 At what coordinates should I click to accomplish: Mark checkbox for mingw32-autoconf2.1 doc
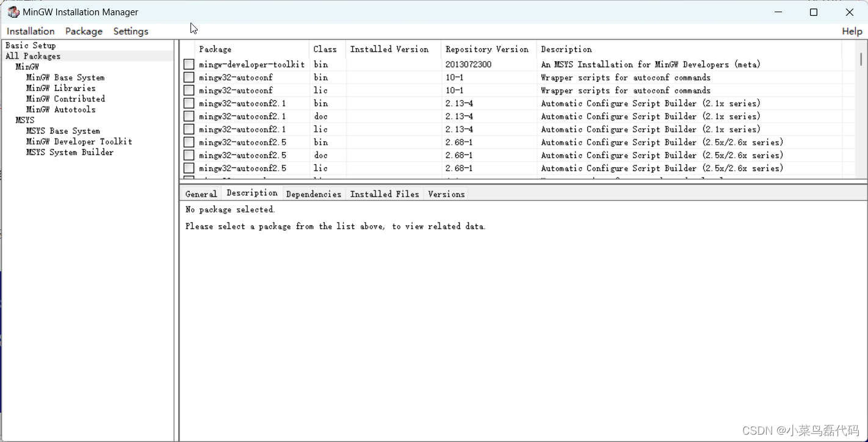[x=189, y=117]
